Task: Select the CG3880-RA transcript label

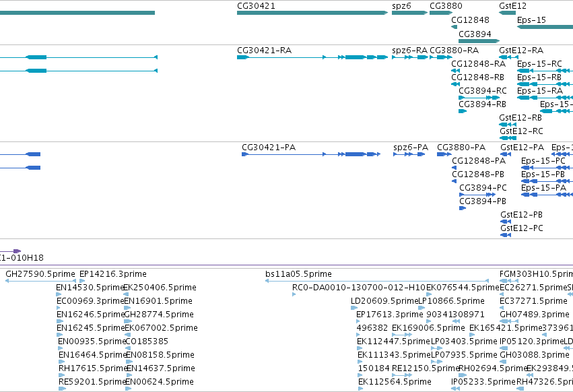Action: point(454,50)
